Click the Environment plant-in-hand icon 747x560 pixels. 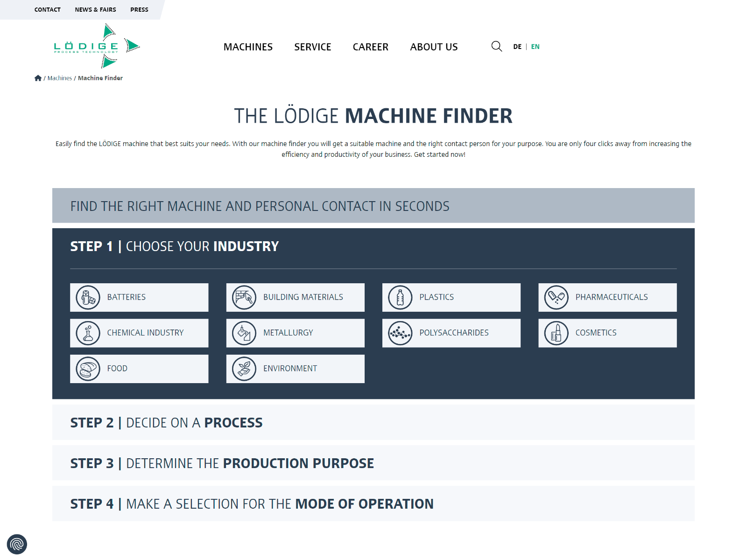244,369
